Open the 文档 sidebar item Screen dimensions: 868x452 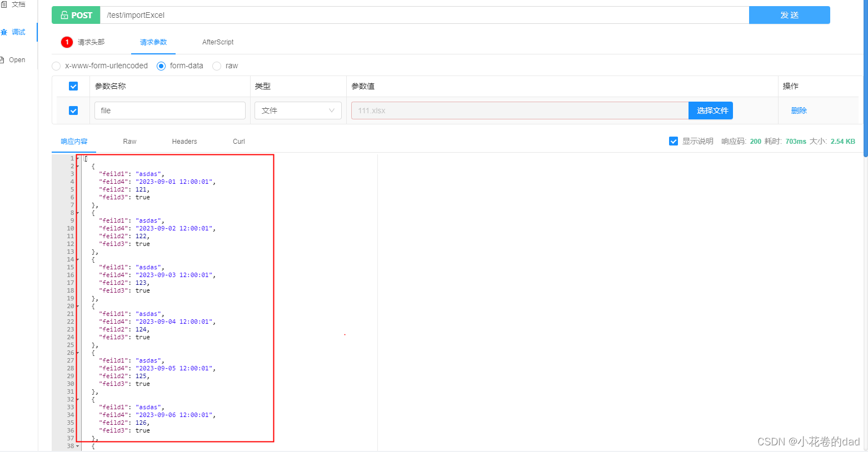pyautogui.click(x=14, y=4)
